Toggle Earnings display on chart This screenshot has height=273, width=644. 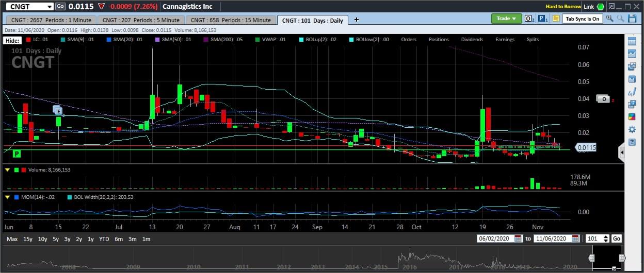click(505, 39)
